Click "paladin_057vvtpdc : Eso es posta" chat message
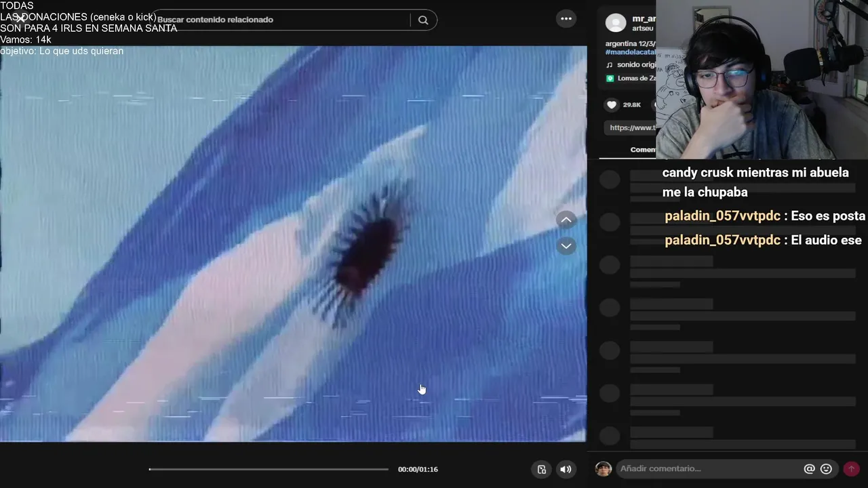The image size is (868, 488). pos(765,216)
